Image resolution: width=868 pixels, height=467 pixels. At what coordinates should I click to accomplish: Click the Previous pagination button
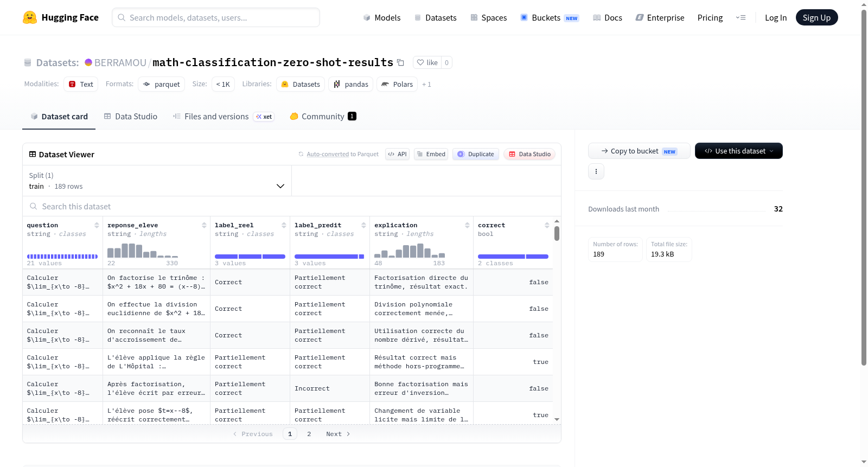pyautogui.click(x=253, y=434)
